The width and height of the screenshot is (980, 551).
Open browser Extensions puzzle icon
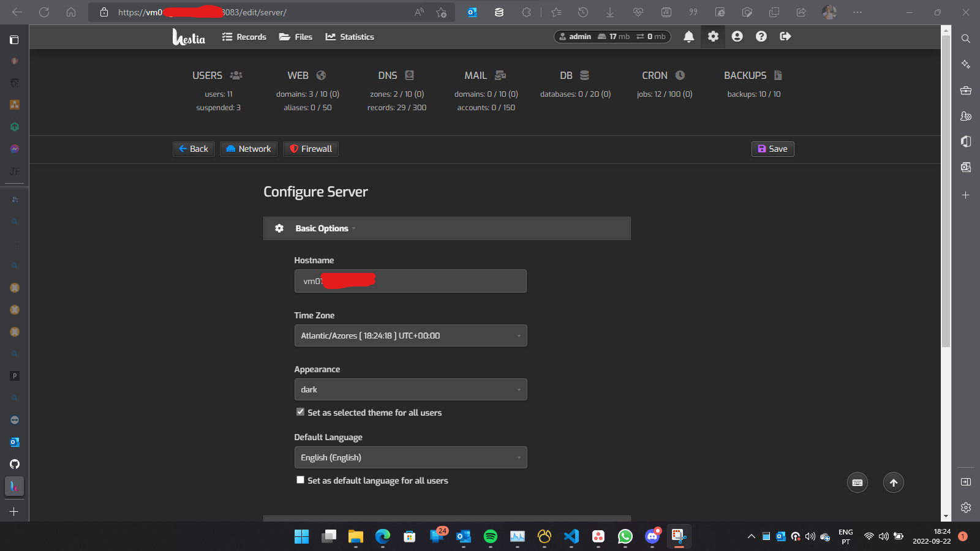coord(526,12)
